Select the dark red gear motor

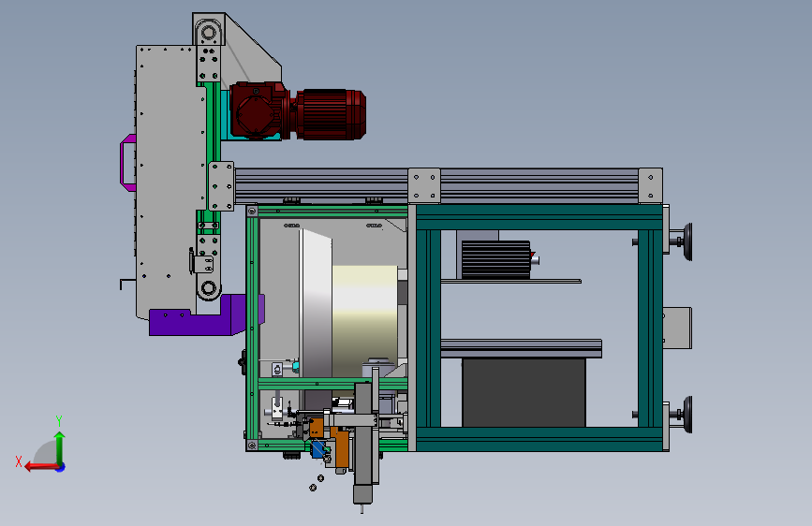click(x=298, y=111)
